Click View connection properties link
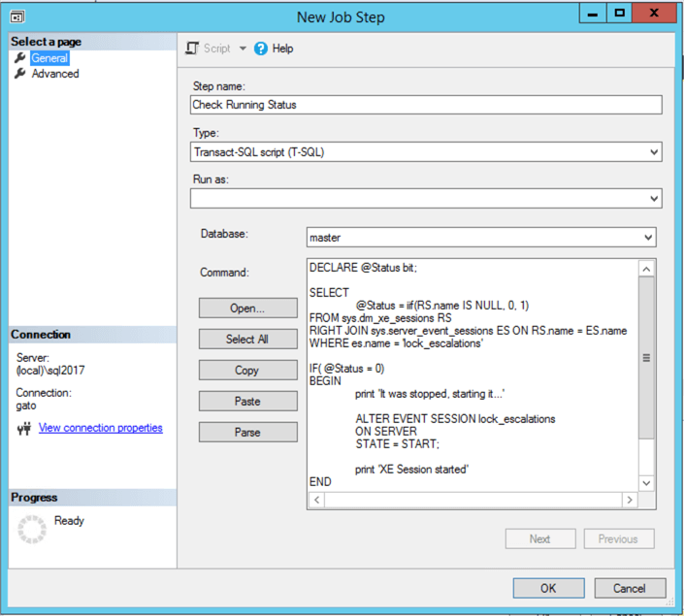The width and height of the screenshot is (684, 616). coord(101,428)
